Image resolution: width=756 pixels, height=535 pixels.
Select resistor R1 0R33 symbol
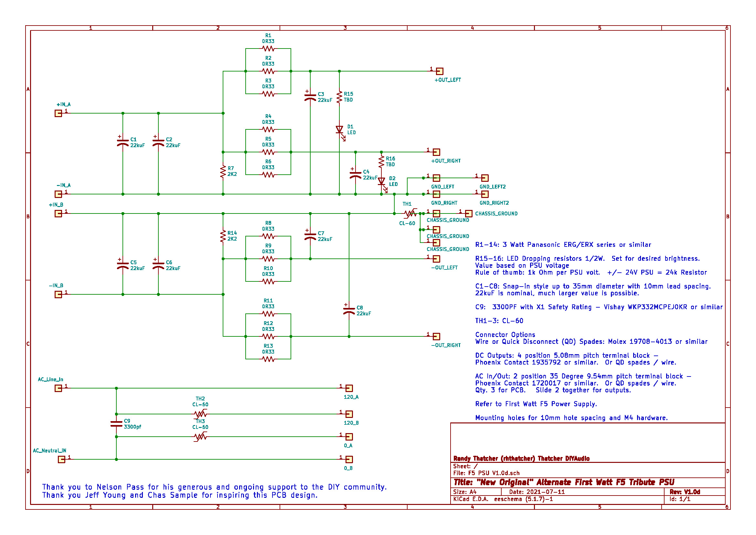pos(268,49)
